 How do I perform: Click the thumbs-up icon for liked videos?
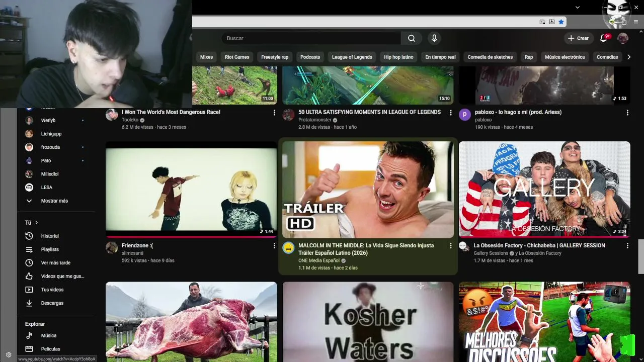pyautogui.click(x=29, y=276)
